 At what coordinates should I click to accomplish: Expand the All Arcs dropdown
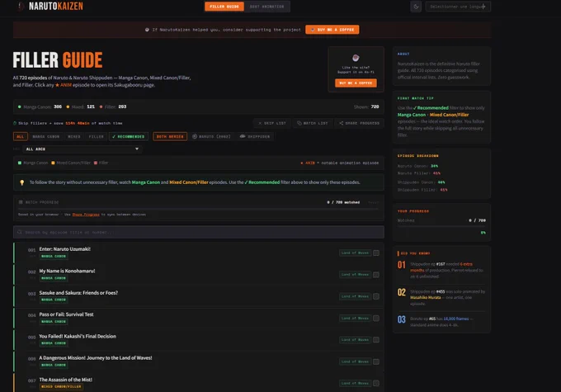(x=82, y=149)
